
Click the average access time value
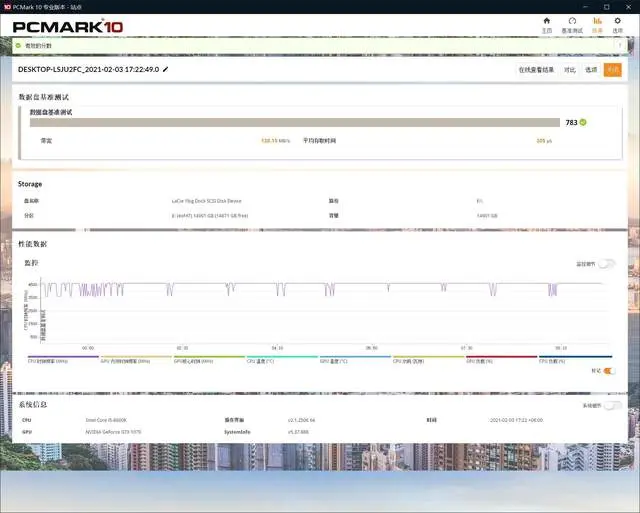pos(544,141)
